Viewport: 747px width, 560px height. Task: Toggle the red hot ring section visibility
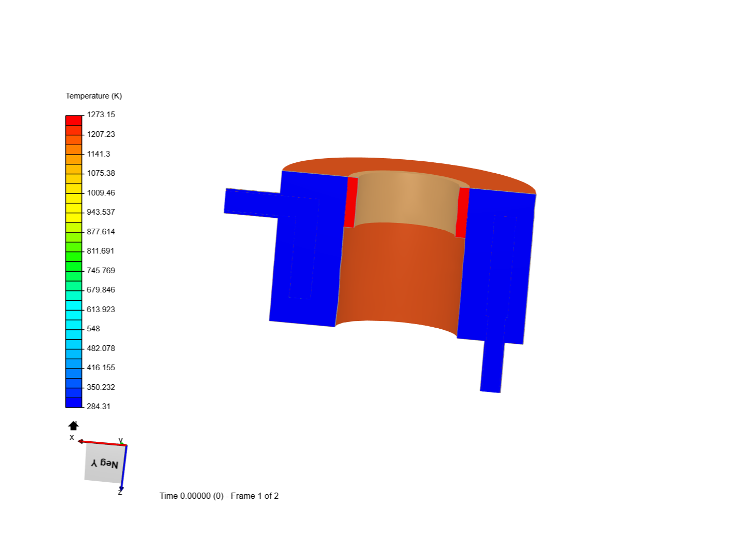coord(351,202)
